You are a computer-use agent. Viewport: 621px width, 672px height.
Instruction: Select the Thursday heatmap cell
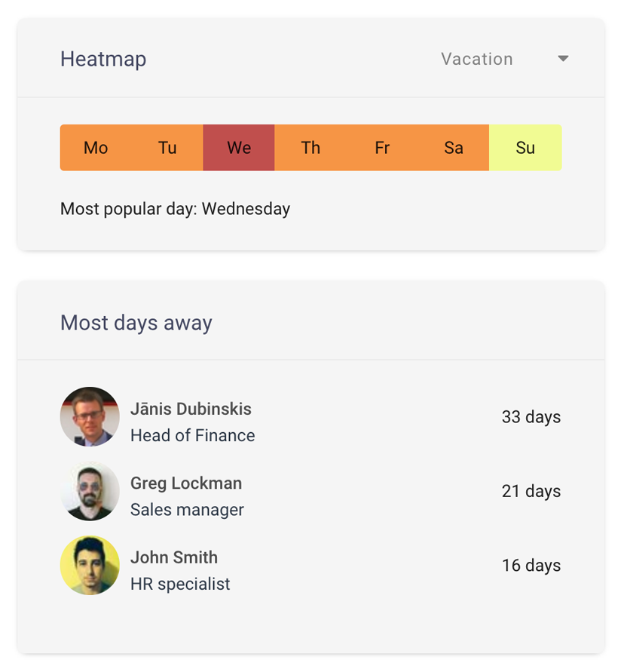point(310,148)
